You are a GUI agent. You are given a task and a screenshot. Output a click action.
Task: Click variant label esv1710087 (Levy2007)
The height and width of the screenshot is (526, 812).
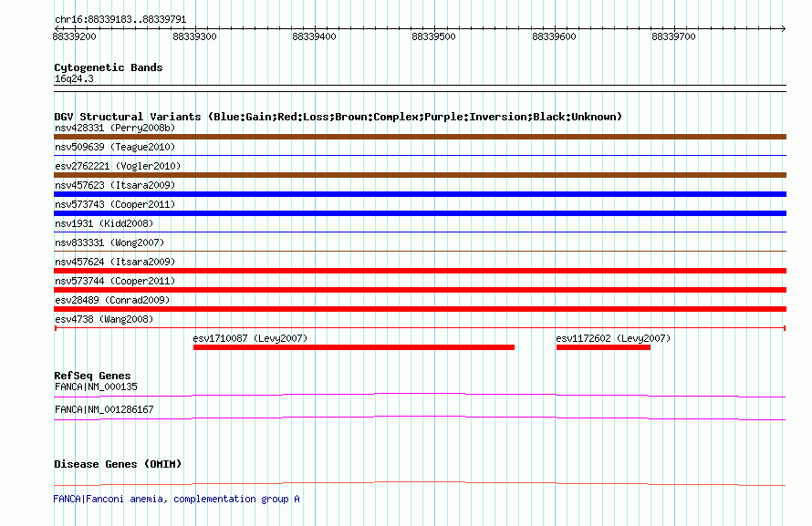tap(250, 338)
